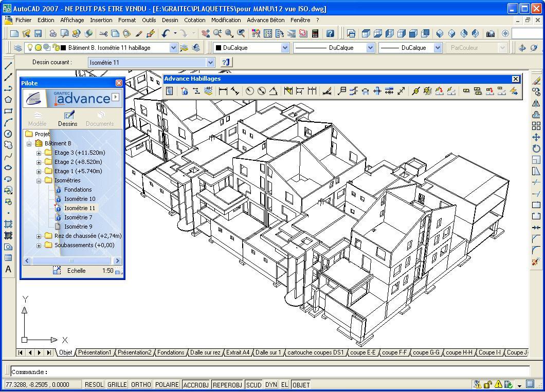Create a new drawing with the New icon
Image resolution: width=545 pixels, height=392 pixels.
[14, 34]
